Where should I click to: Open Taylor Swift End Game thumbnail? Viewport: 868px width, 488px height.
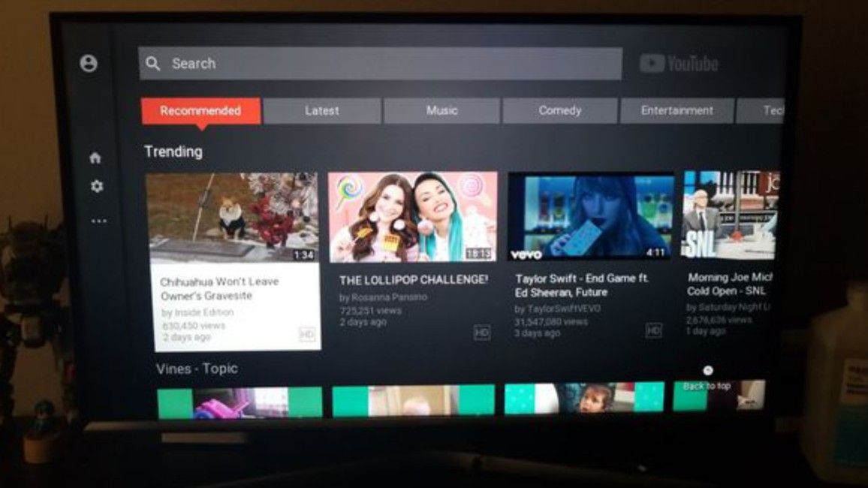point(591,215)
